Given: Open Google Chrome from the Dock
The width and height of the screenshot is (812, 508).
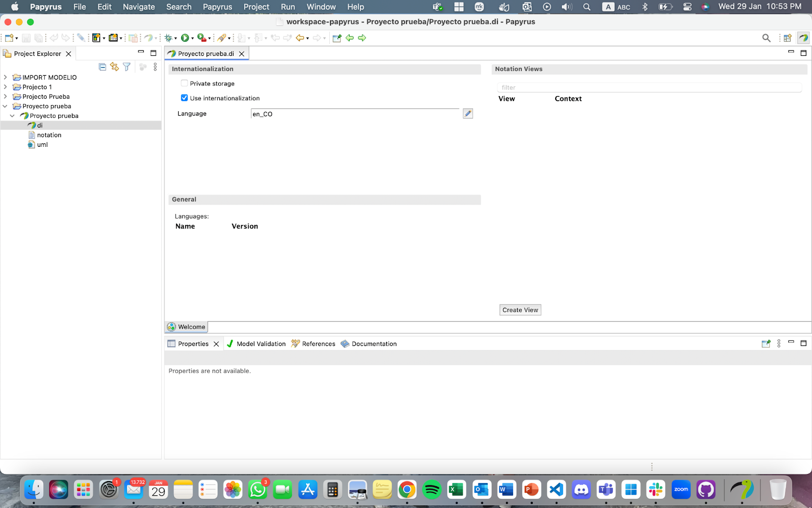Looking at the screenshot, I should (407, 490).
